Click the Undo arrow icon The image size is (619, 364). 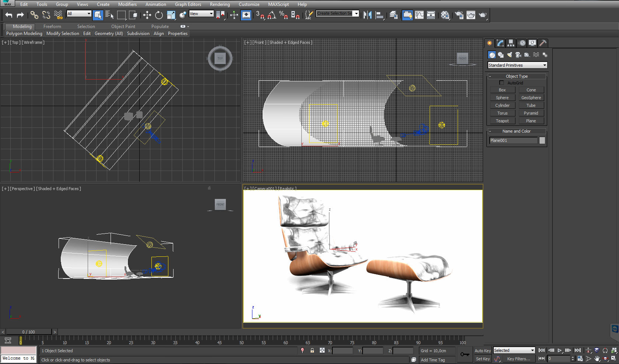(x=9, y=15)
